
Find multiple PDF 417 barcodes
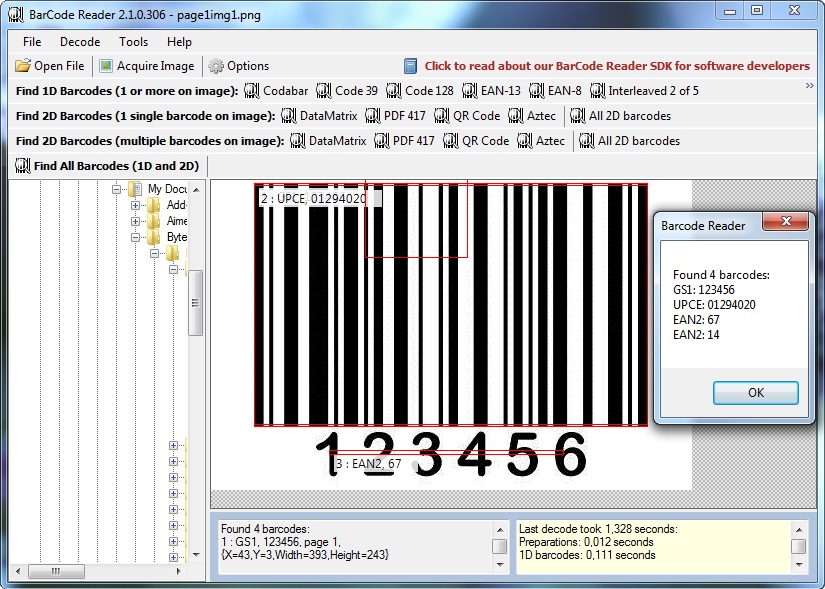[404, 141]
